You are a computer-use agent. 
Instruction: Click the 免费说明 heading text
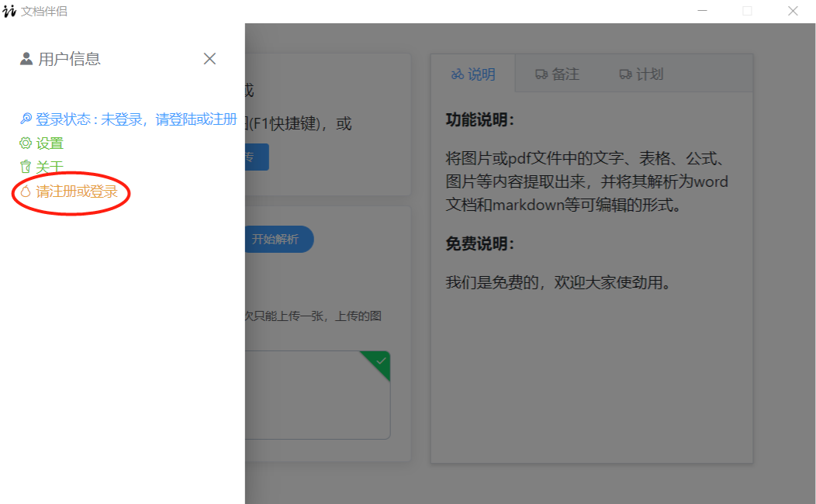tap(480, 243)
